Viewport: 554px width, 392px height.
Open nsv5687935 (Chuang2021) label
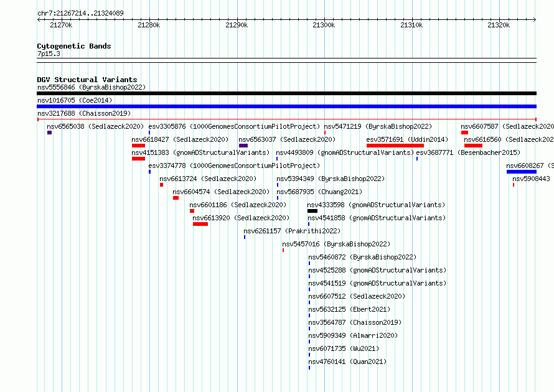[319, 192]
